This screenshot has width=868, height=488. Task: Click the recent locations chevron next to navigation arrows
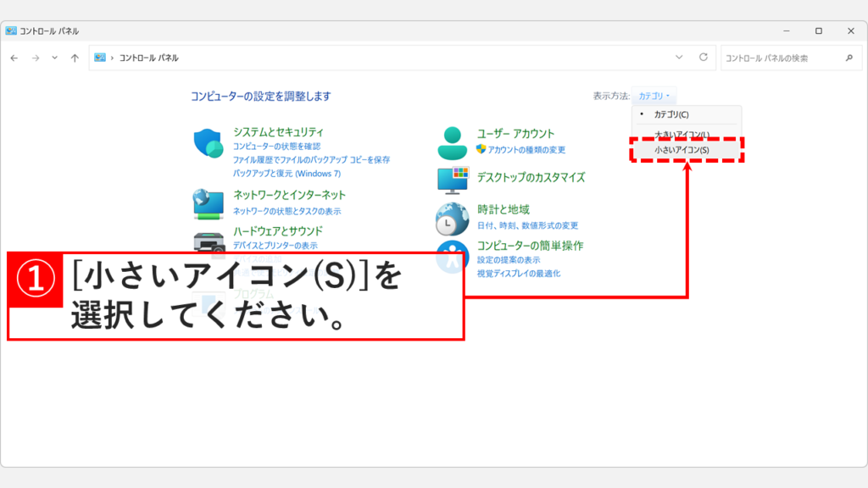[53, 58]
